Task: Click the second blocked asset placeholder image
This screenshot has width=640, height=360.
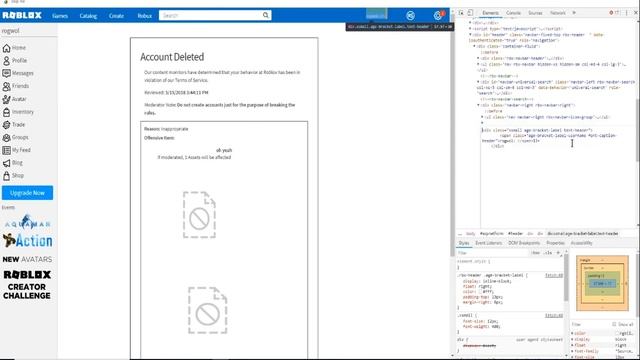Action: 207,310
